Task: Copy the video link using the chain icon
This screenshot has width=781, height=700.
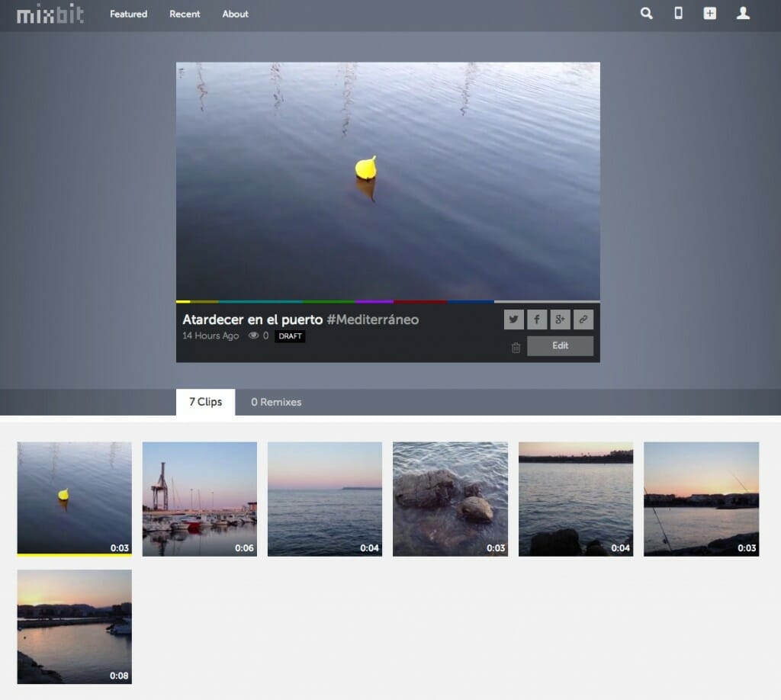Action: click(x=583, y=319)
